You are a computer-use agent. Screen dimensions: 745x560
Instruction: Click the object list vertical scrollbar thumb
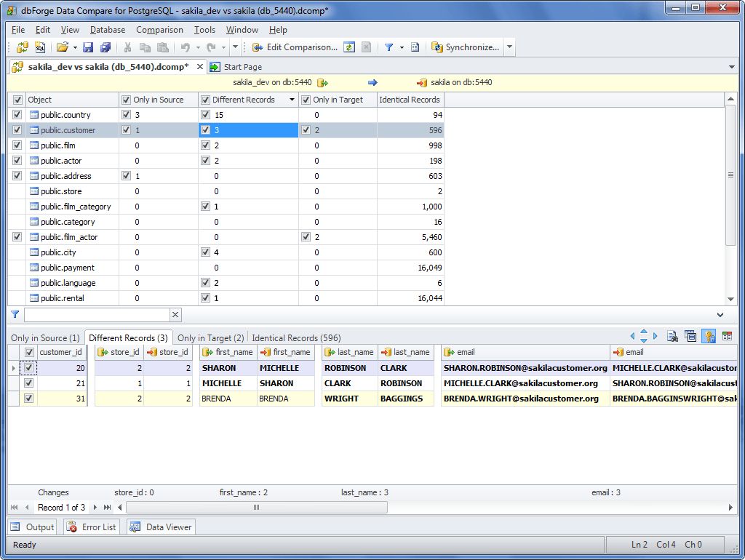point(730,175)
